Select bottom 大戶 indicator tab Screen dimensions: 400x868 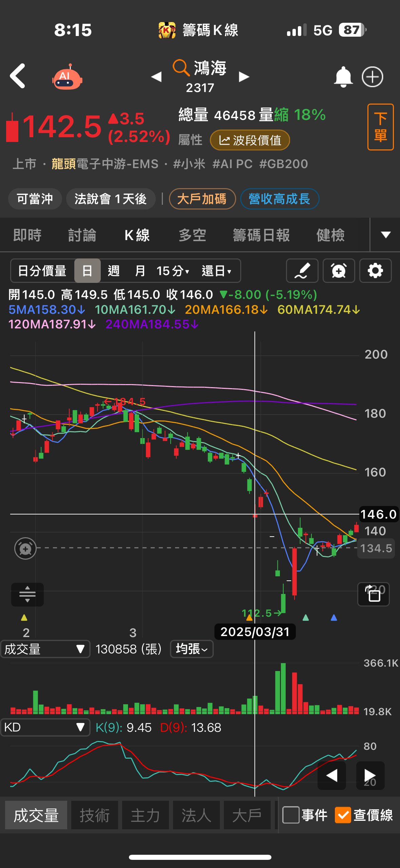tap(247, 815)
